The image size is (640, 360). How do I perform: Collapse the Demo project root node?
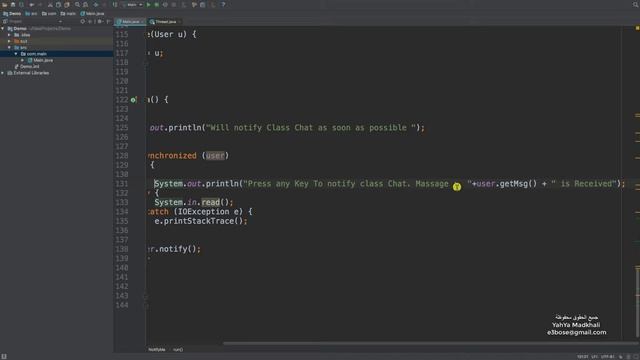[x=3, y=29]
